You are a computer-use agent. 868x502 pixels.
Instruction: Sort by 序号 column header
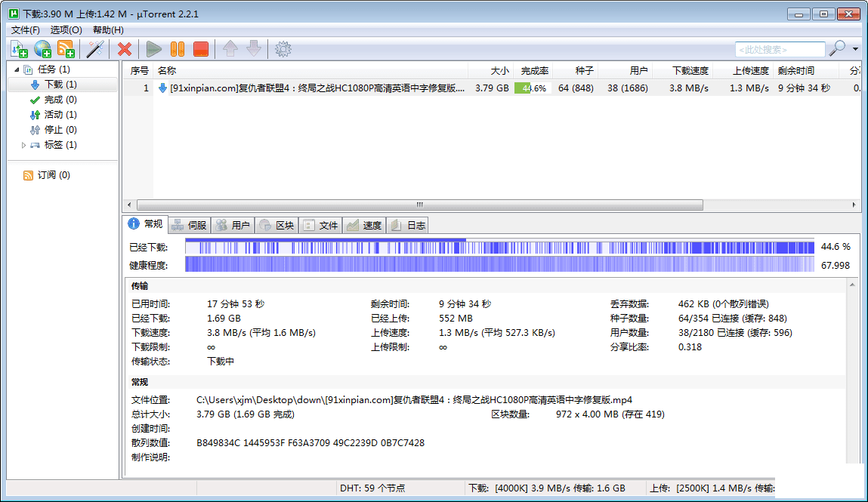click(138, 71)
